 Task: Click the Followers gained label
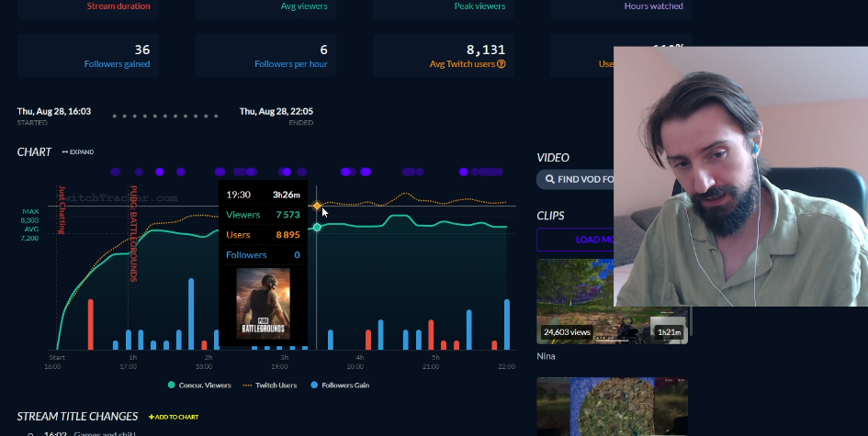pyautogui.click(x=117, y=64)
